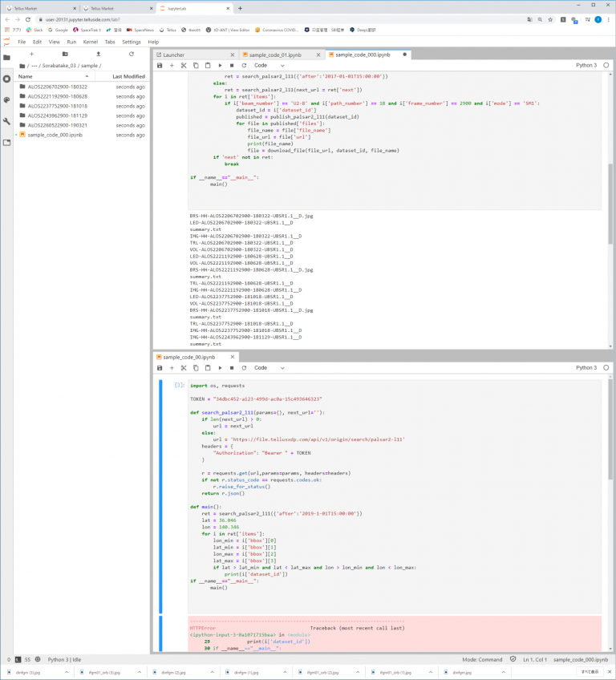Refresh the file list
This screenshot has width=616, height=680.
pyautogui.click(x=132, y=55)
